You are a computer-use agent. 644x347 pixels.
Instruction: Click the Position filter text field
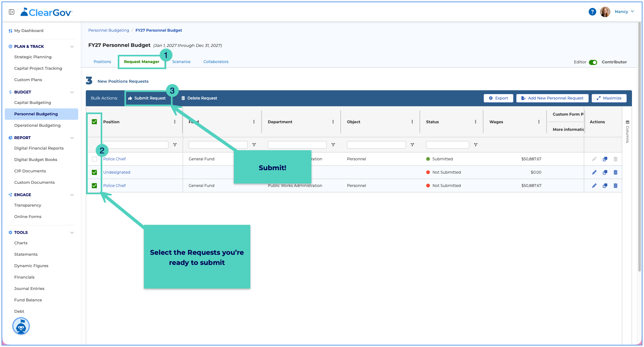(136, 145)
